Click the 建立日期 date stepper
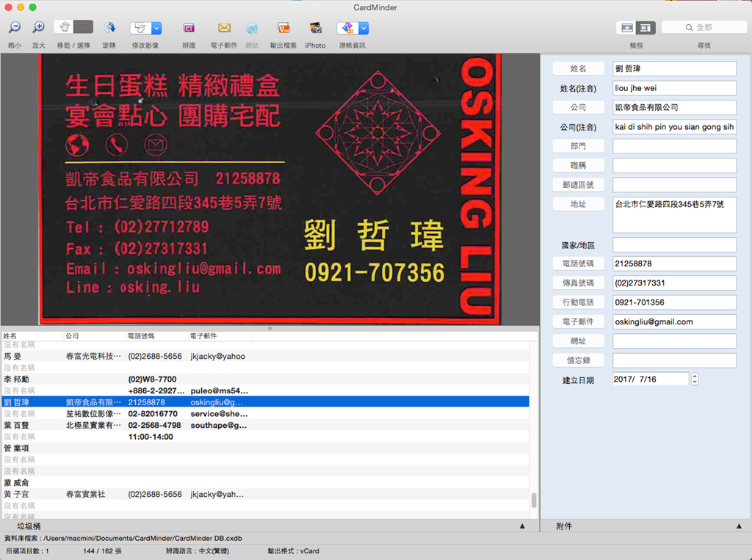 click(695, 379)
